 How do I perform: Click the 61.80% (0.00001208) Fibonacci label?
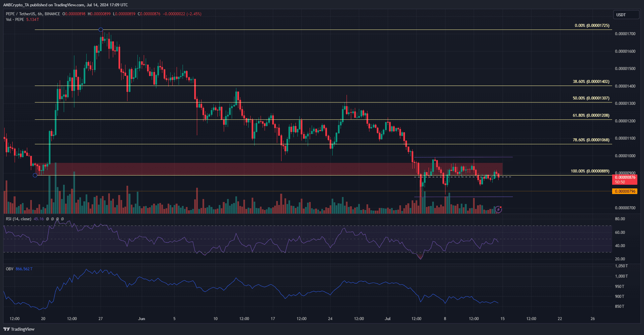tap(591, 115)
